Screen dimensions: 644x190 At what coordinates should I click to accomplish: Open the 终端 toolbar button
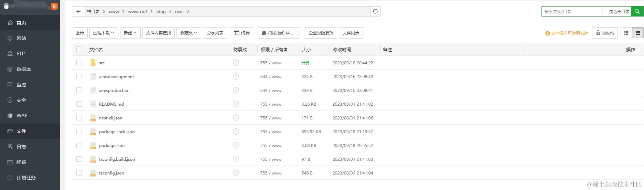click(x=242, y=33)
